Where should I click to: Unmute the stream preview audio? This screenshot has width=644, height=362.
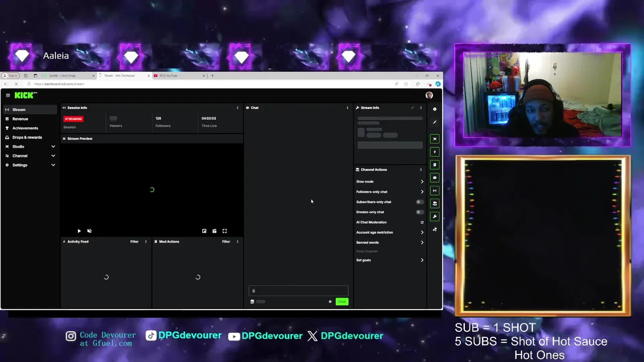[89, 231]
